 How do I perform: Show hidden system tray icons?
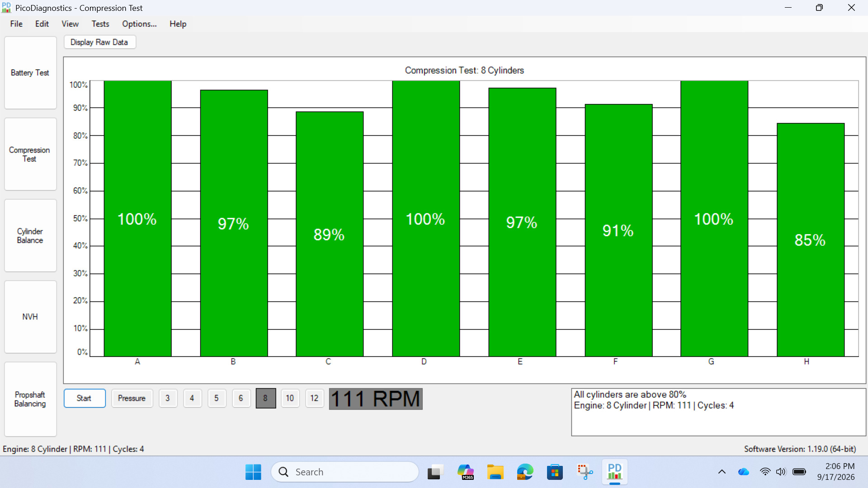pyautogui.click(x=722, y=472)
